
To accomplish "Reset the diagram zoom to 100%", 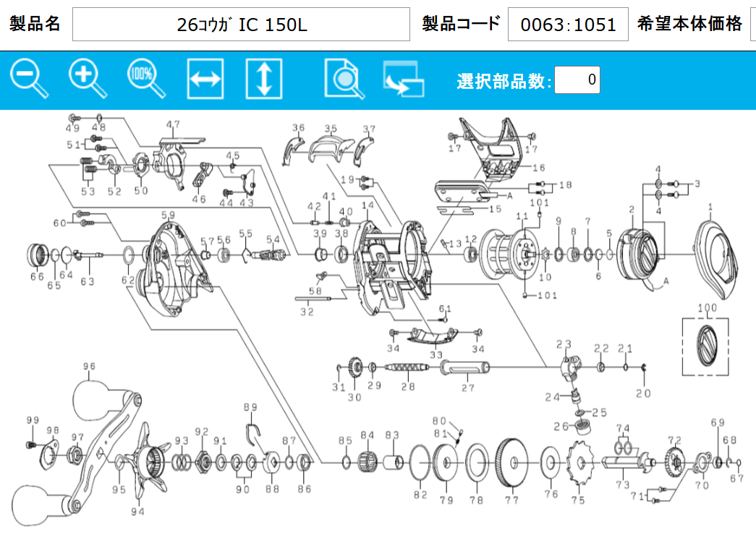I will coord(146,79).
